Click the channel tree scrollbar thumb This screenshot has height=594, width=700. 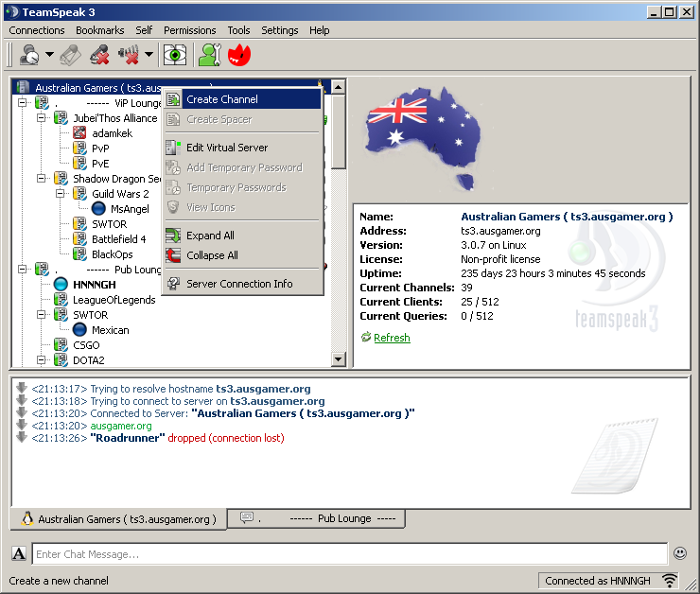pos(339,131)
